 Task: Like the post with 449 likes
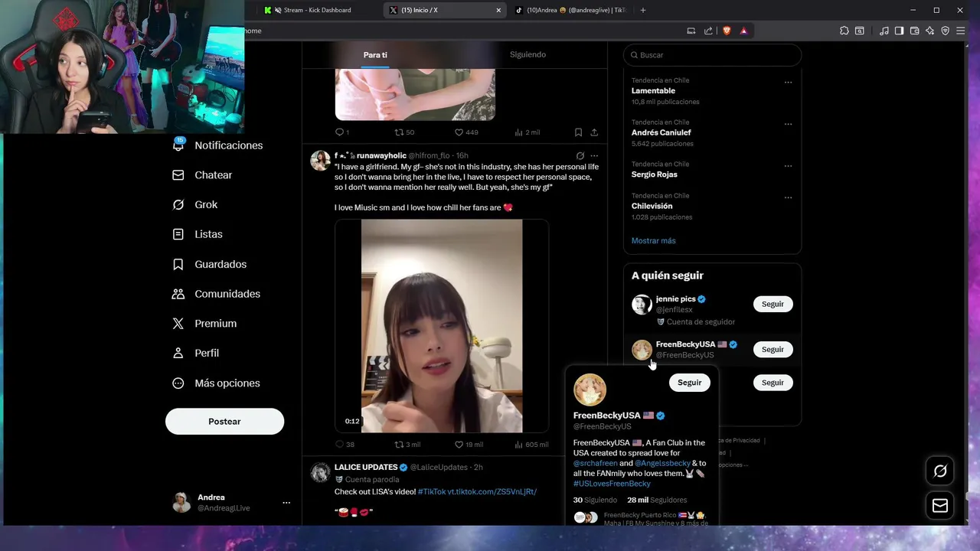[459, 132]
